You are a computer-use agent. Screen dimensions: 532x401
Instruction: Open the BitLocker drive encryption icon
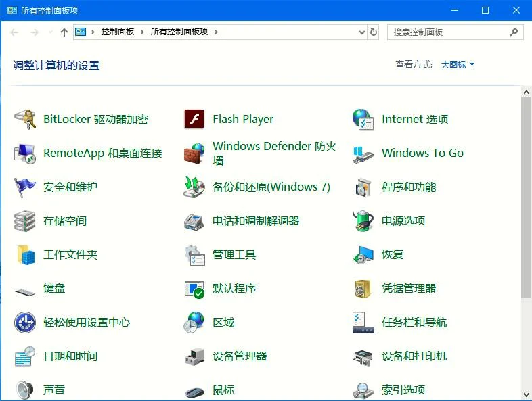pos(25,120)
